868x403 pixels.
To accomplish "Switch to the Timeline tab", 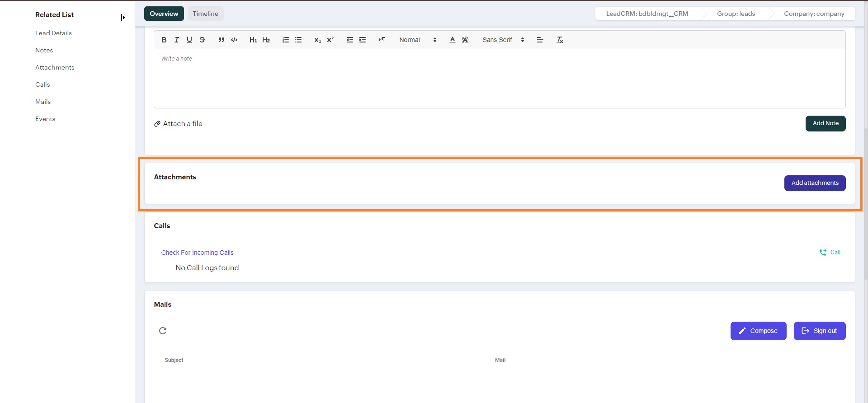I will tap(205, 14).
